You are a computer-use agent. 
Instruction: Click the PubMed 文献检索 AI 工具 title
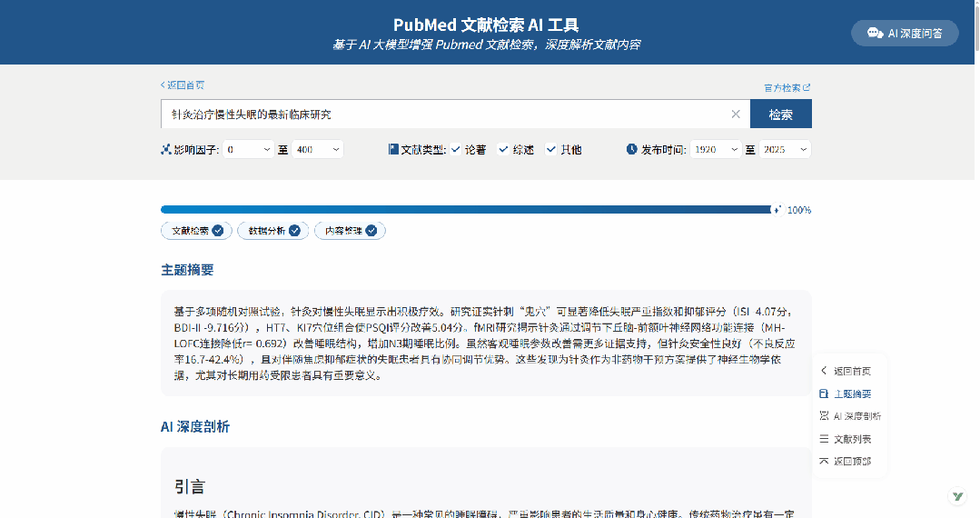point(486,25)
